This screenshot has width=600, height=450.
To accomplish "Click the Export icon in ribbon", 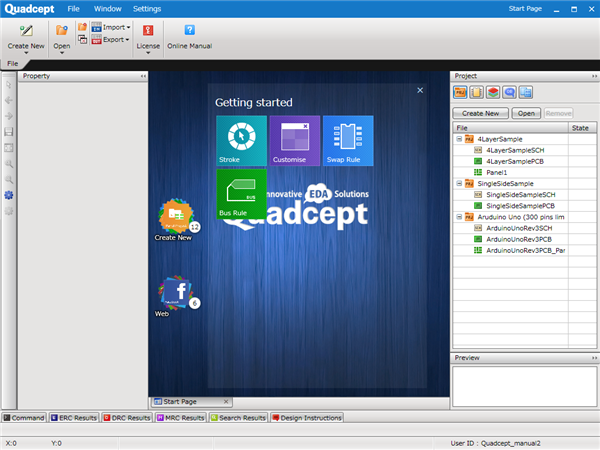I will [96, 39].
